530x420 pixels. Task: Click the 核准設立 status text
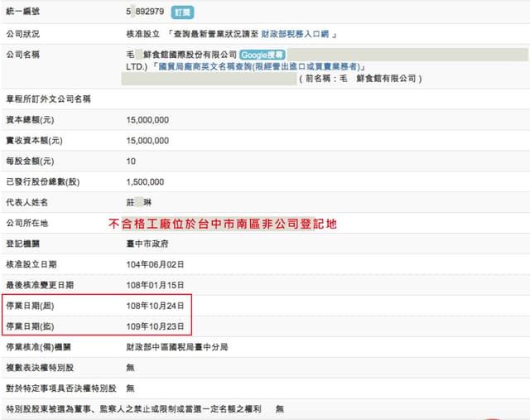pyautogui.click(x=142, y=34)
